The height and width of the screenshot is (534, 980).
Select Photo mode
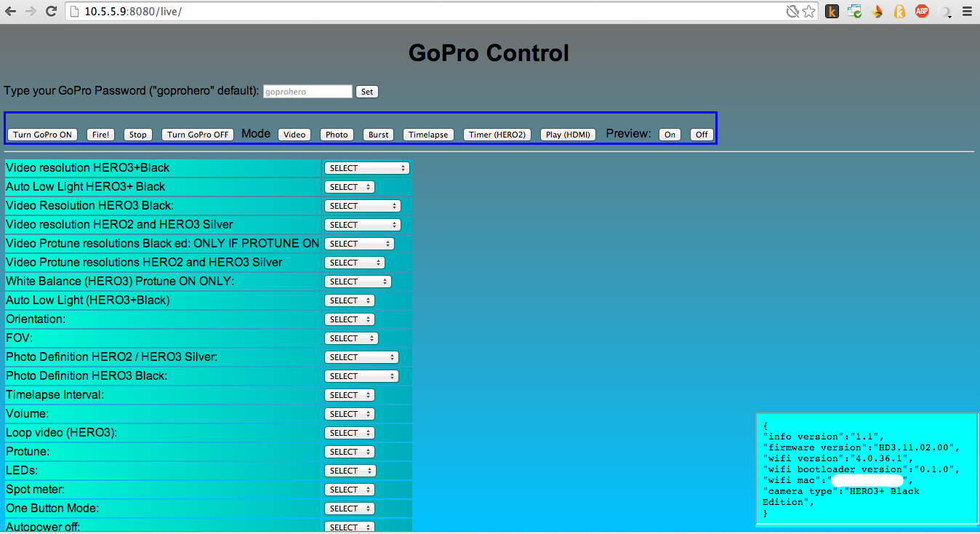pyautogui.click(x=337, y=135)
